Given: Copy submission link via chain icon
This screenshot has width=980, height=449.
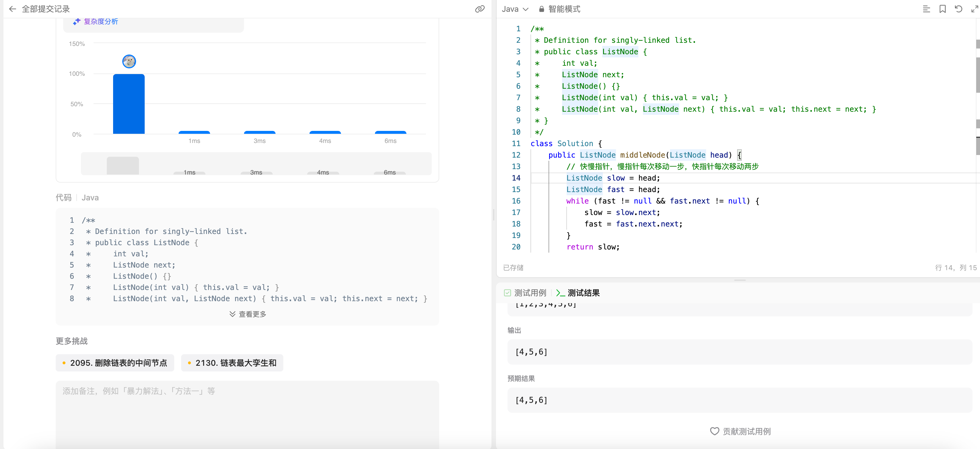Looking at the screenshot, I should click(480, 9).
